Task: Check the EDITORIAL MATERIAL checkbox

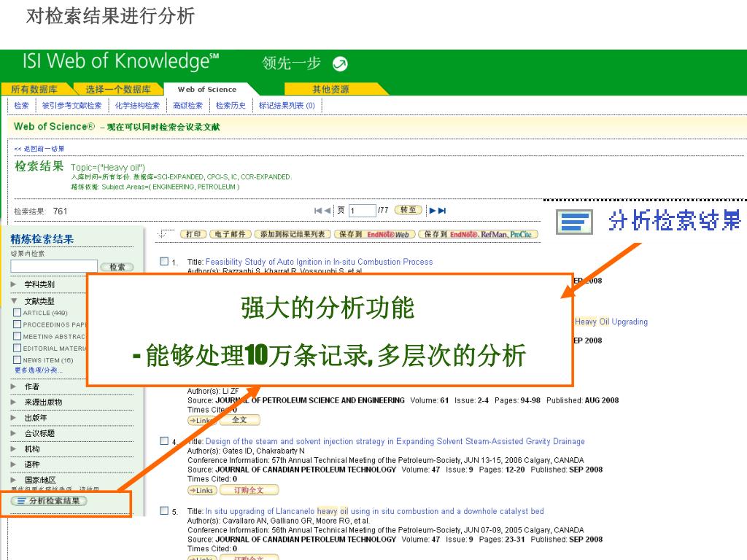Action: point(18,348)
